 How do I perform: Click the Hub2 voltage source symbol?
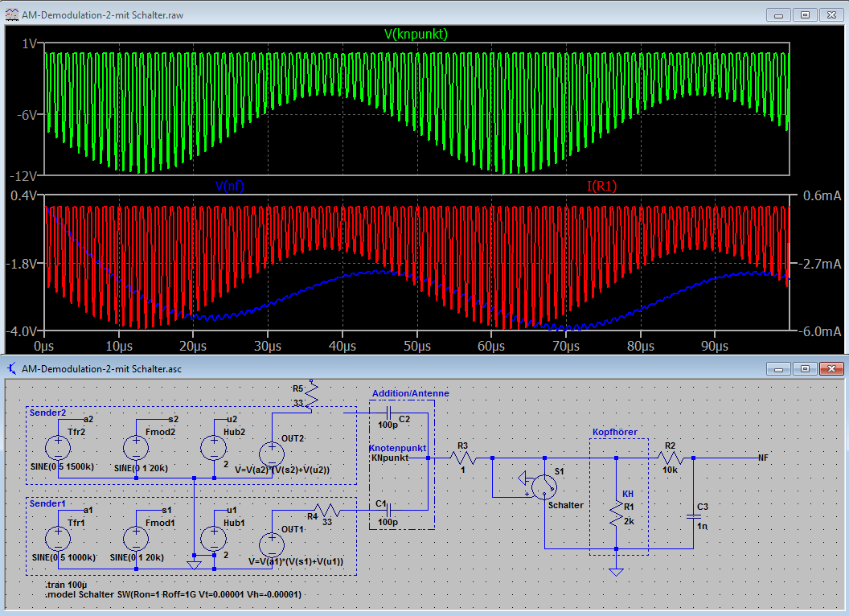tap(213, 447)
